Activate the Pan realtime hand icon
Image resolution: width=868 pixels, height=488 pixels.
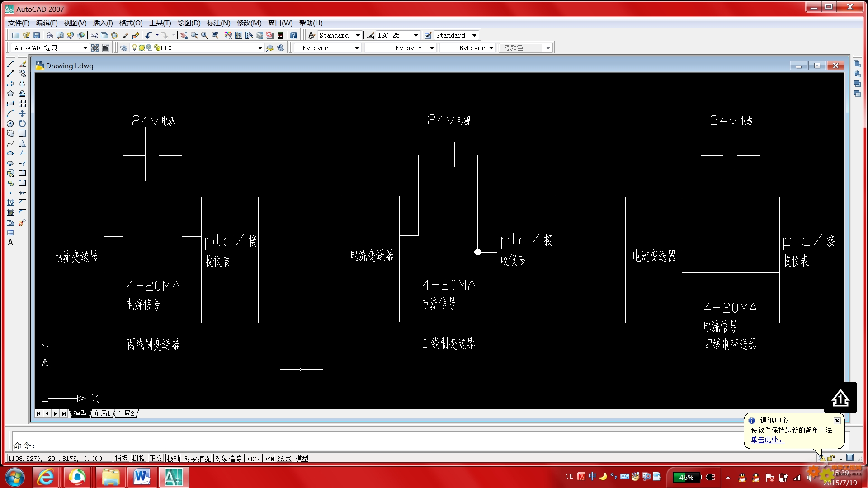(184, 35)
